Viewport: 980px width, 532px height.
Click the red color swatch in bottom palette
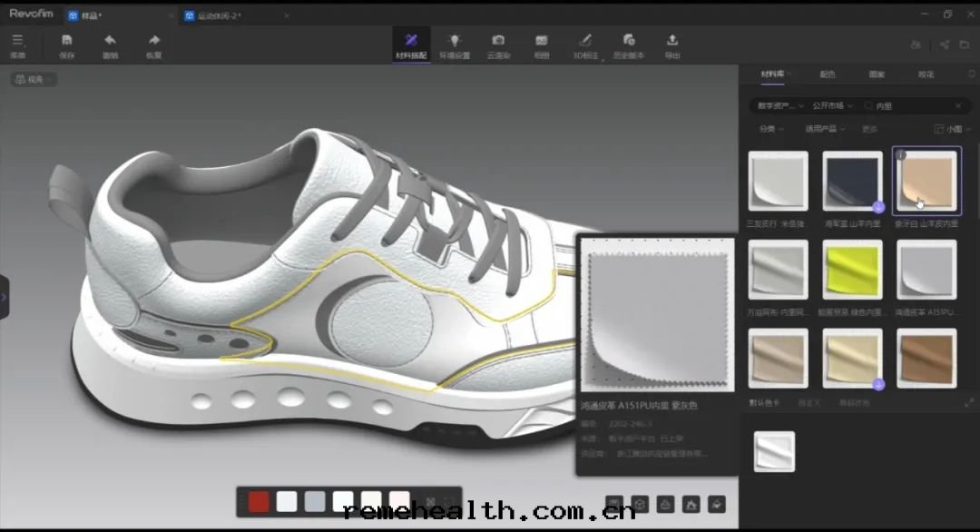coord(259,501)
